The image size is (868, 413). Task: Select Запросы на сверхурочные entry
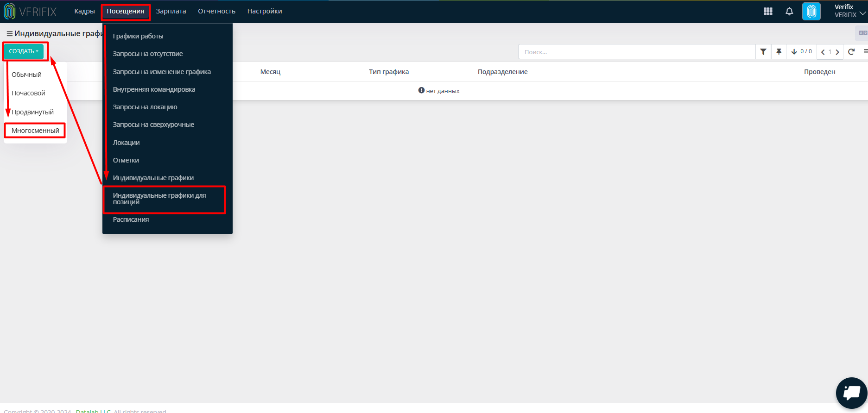click(153, 125)
